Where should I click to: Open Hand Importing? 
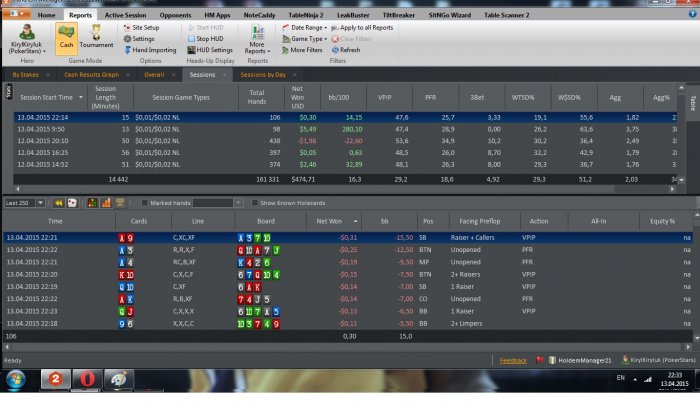(150, 50)
